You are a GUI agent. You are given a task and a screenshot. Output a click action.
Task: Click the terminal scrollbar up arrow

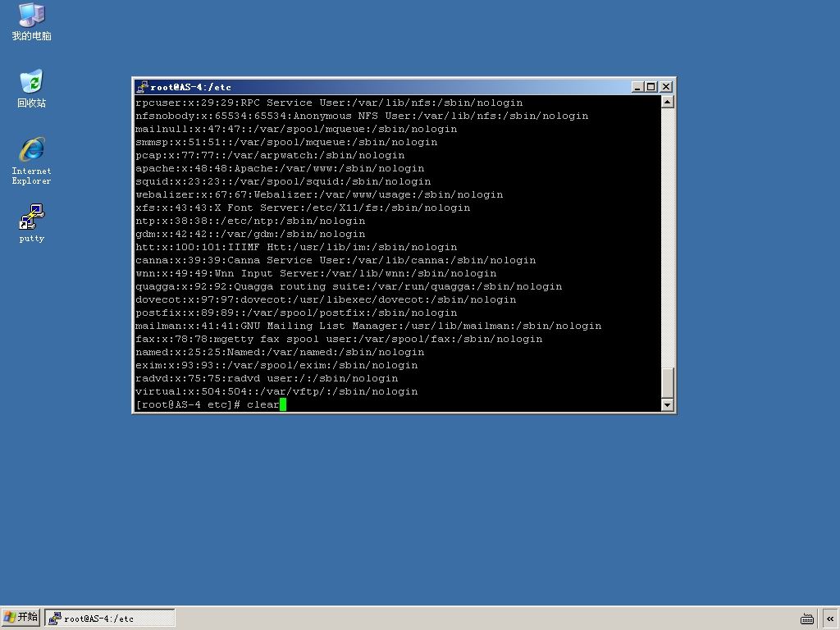tap(667, 102)
